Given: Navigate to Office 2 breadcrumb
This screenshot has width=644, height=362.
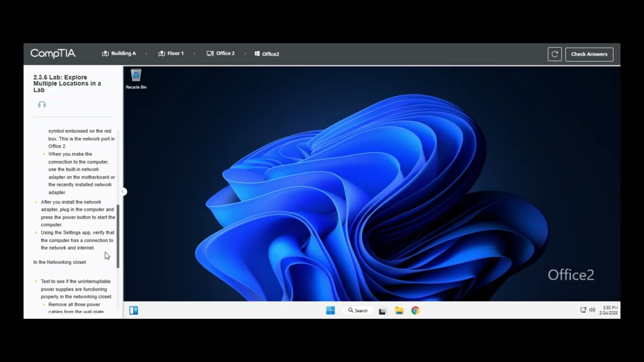Looking at the screenshot, I should click(x=220, y=53).
